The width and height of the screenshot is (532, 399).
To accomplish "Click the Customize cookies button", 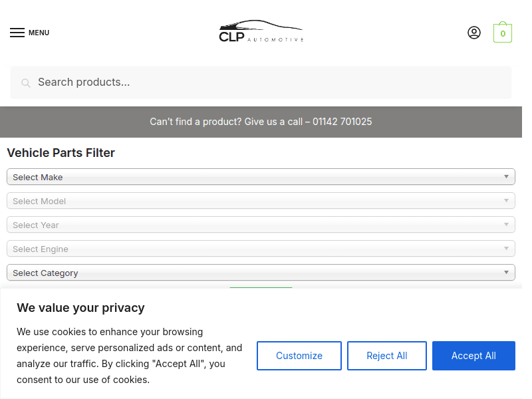I will [299, 356].
